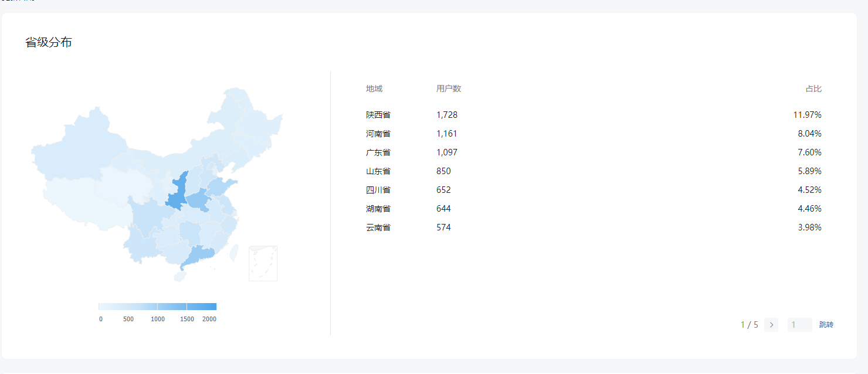This screenshot has width=868, height=374.
Task: Click user count 850
Action: coord(444,171)
